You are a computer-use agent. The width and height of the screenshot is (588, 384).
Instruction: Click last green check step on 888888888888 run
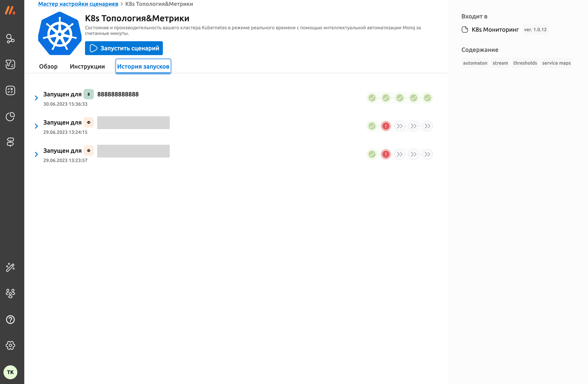pyautogui.click(x=427, y=98)
